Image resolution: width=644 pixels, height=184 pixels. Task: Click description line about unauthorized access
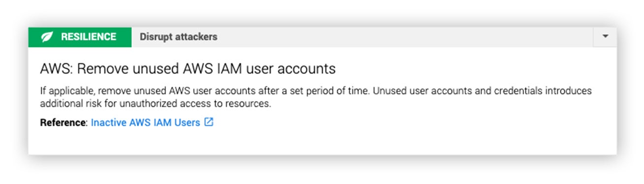pyautogui.click(x=156, y=104)
